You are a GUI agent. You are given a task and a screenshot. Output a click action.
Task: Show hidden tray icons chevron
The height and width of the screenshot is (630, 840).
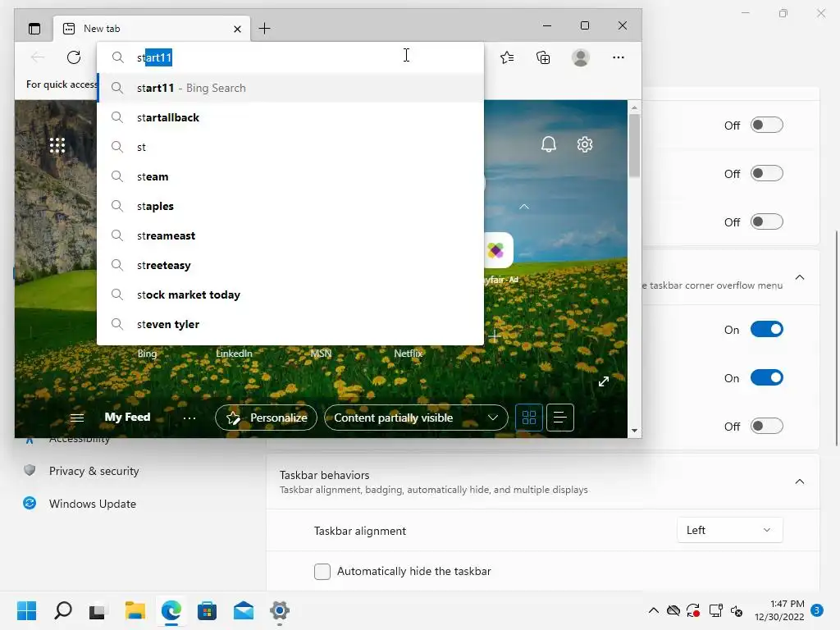654,610
